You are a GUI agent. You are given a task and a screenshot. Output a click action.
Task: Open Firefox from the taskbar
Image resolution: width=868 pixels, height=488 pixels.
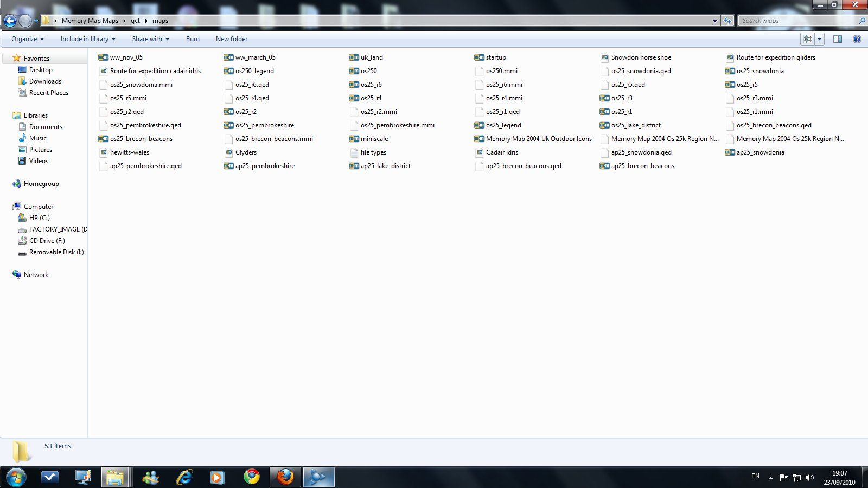pyautogui.click(x=285, y=477)
